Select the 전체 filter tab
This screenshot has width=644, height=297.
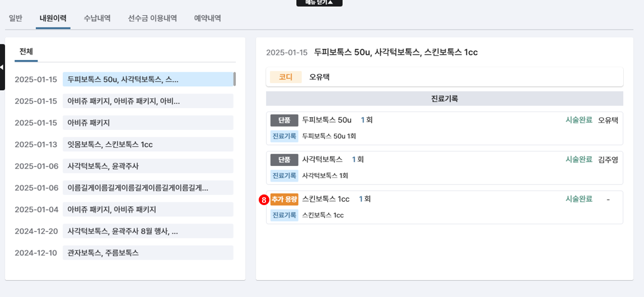26,52
